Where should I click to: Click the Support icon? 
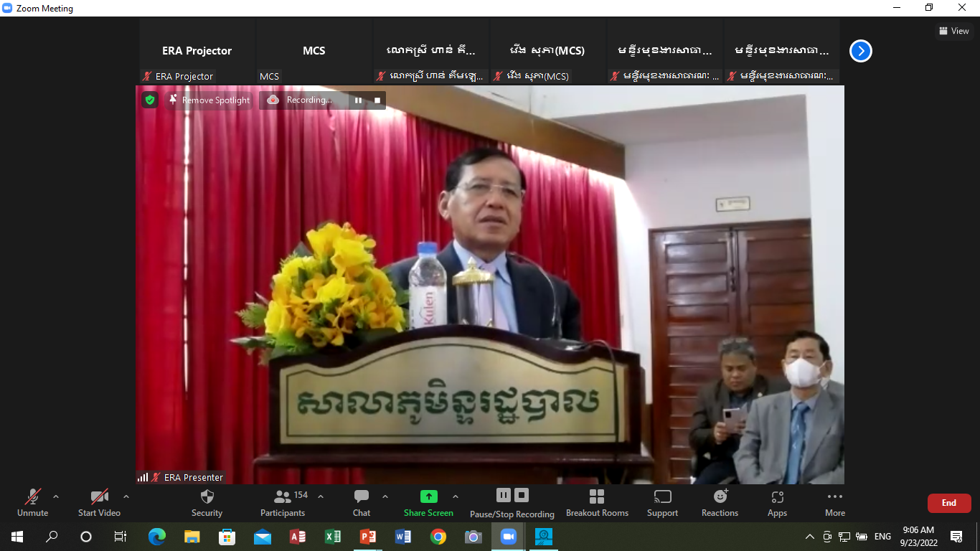tap(662, 496)
